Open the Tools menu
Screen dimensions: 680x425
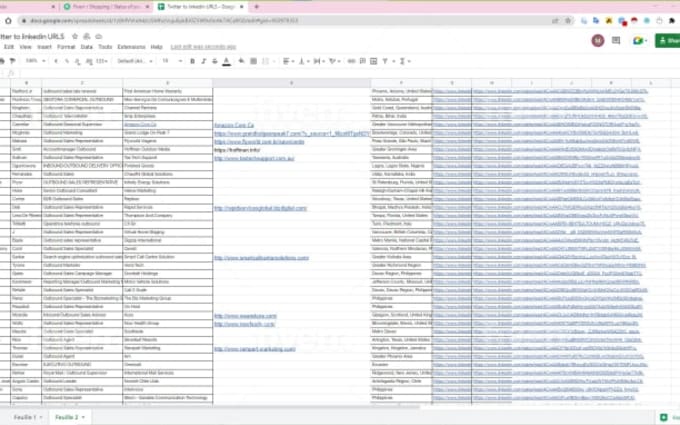105,47
